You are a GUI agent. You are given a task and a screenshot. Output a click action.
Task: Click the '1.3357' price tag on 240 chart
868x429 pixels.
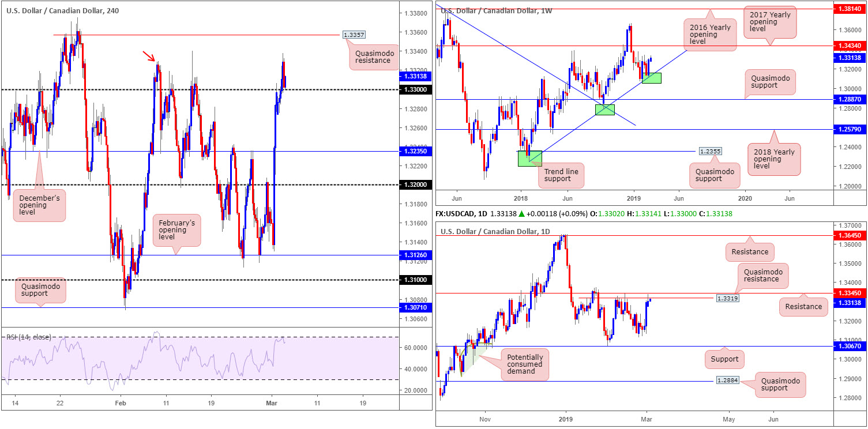[354, 35]
